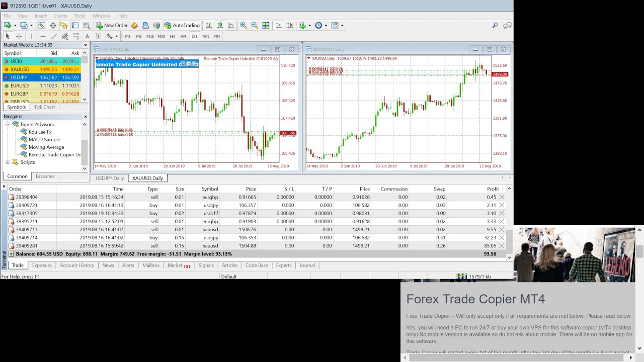Image resolution: width=644 pixels, height=362 pixels.
Task: Select the trendline drawing tool
Action: (x=54, y=36)
